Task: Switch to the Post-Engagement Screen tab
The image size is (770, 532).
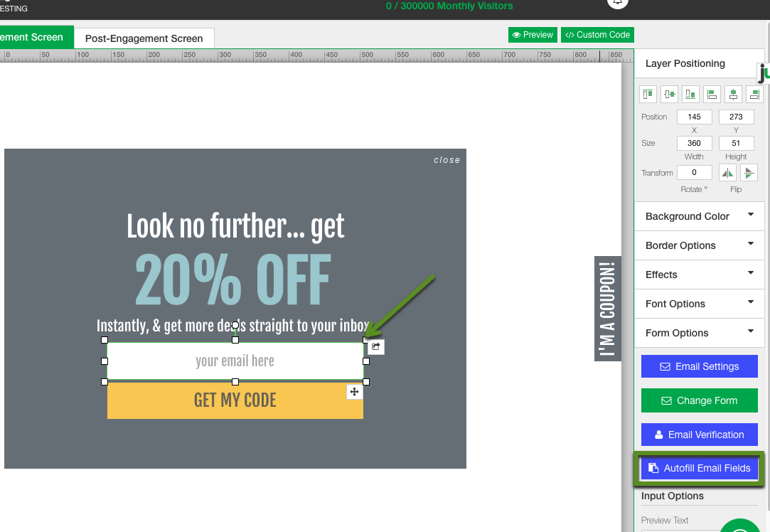Action: click(144, 38)
